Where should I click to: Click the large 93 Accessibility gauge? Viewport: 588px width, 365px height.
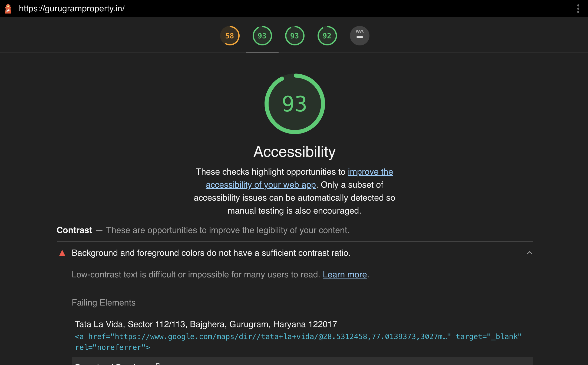[x=294, y=104]
